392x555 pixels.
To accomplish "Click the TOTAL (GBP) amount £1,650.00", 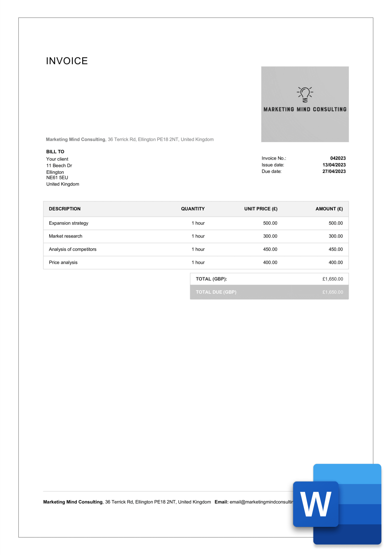I will click(332, 279).
